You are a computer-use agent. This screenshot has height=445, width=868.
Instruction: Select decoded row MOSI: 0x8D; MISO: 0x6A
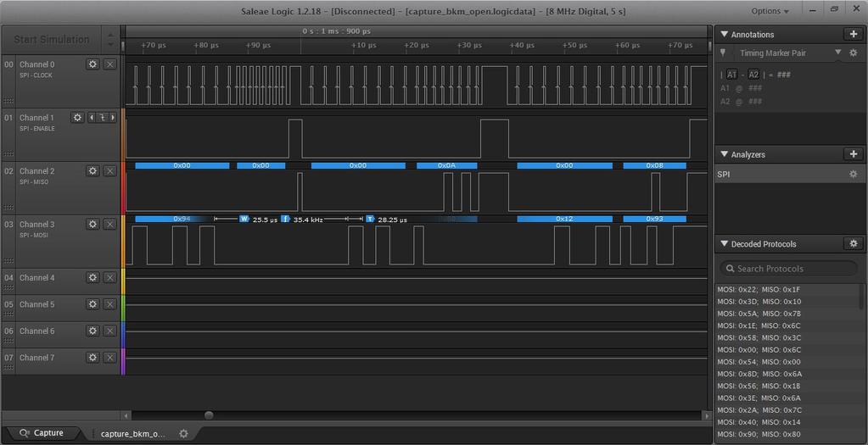click(787, 374)
